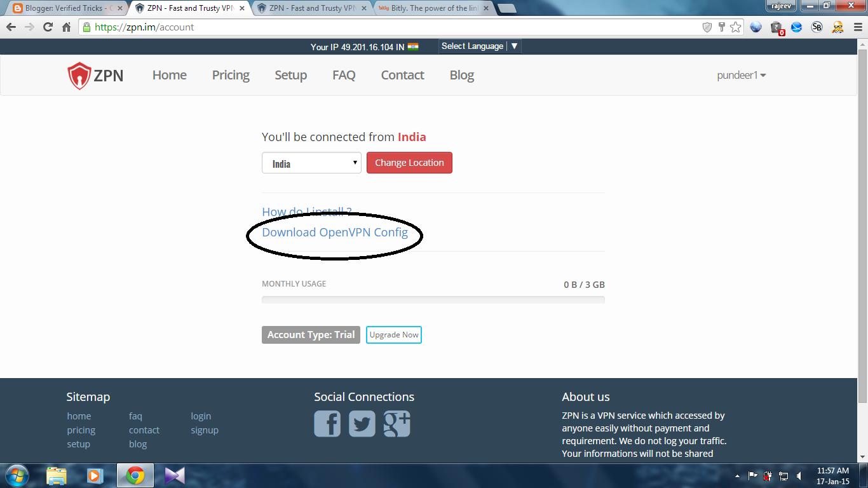Screen dimensions: 868x488
Task: Reload the page with the refresh icon
Action: (48, 27)
